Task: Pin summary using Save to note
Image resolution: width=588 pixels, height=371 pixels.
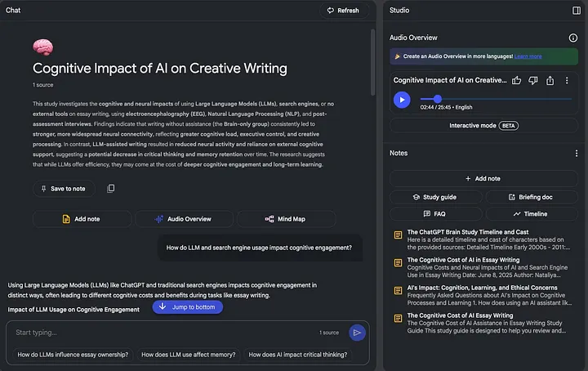Action: tap(64, 189)
